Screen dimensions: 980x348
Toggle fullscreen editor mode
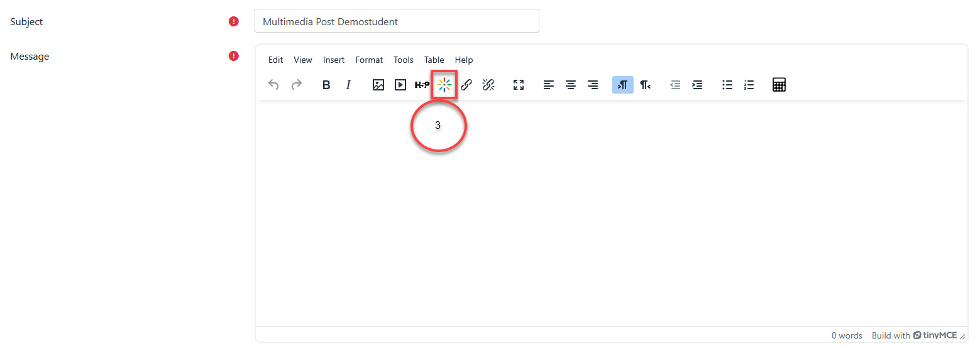tap(519, 85)
